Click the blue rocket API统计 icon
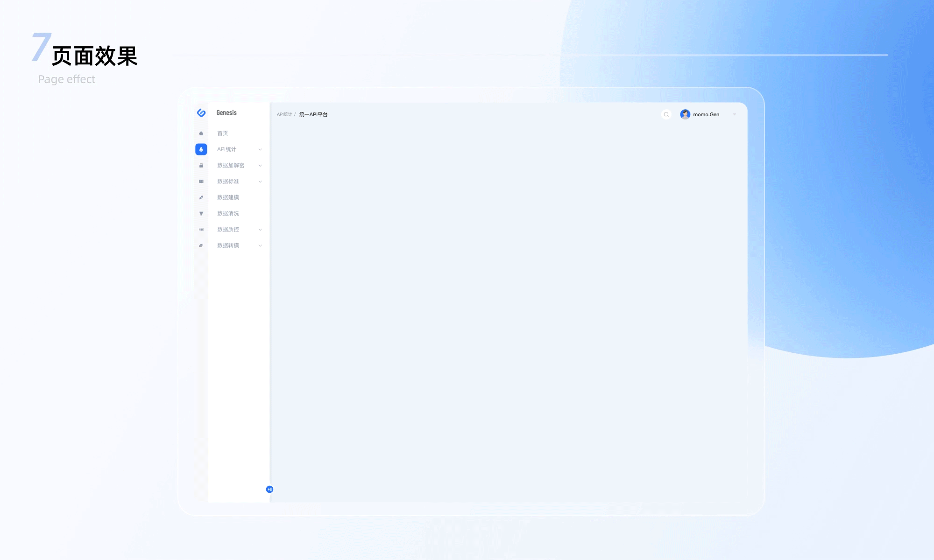Image resolution: width=934 pixels, height=560 pixels. [201, 149]
